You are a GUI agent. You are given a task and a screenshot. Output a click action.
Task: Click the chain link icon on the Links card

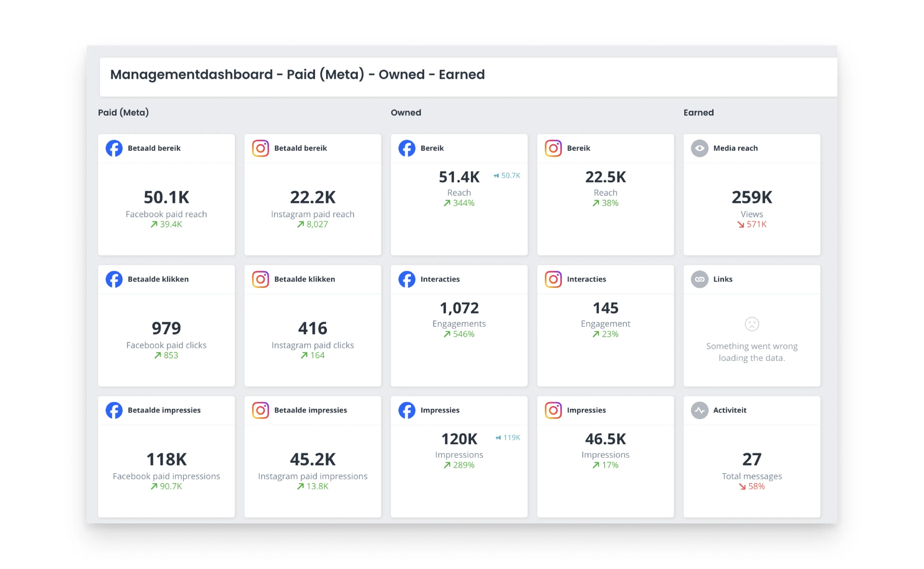700,279
